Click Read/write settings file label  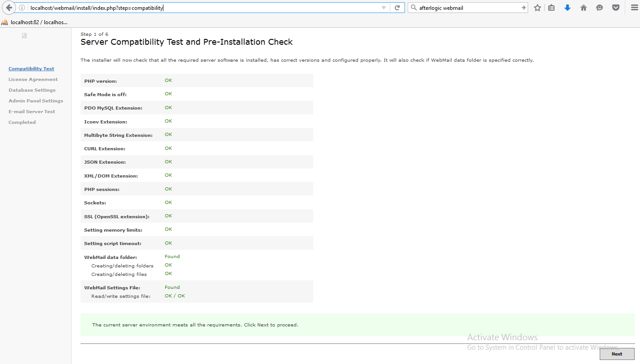[121, 296]
